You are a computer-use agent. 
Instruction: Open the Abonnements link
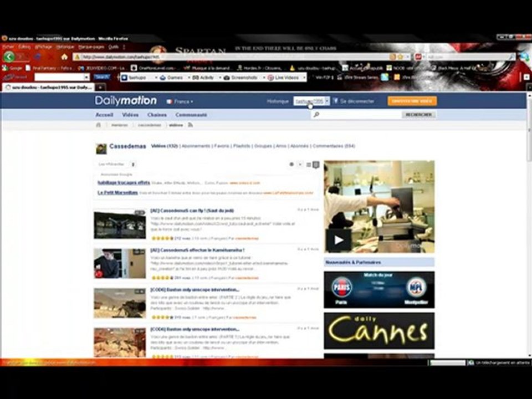[196, 146]
